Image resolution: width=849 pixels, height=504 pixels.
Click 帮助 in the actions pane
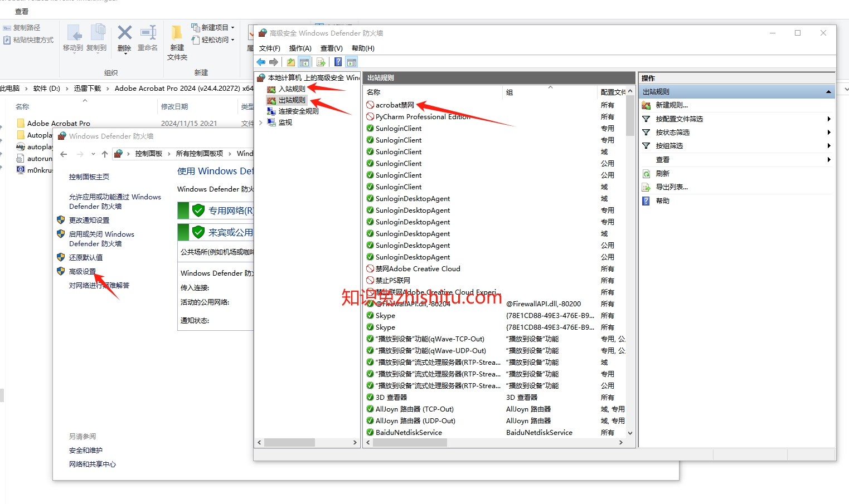[662, 201]
